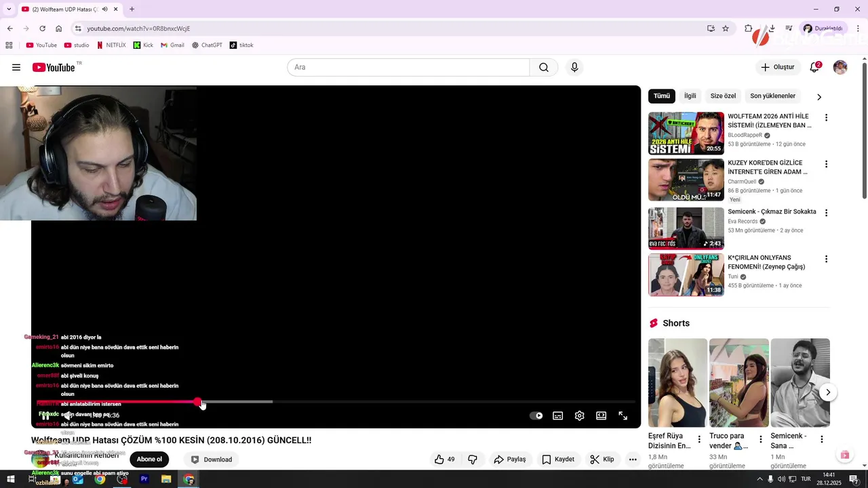Viewport: 868px width, 488px height.
Task: Subscribe with the Abone ol button
Action: click(x=149, y=460)
